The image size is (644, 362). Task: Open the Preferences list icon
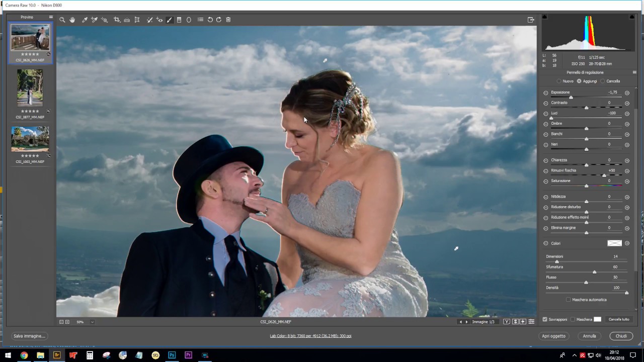click(200, 20)
